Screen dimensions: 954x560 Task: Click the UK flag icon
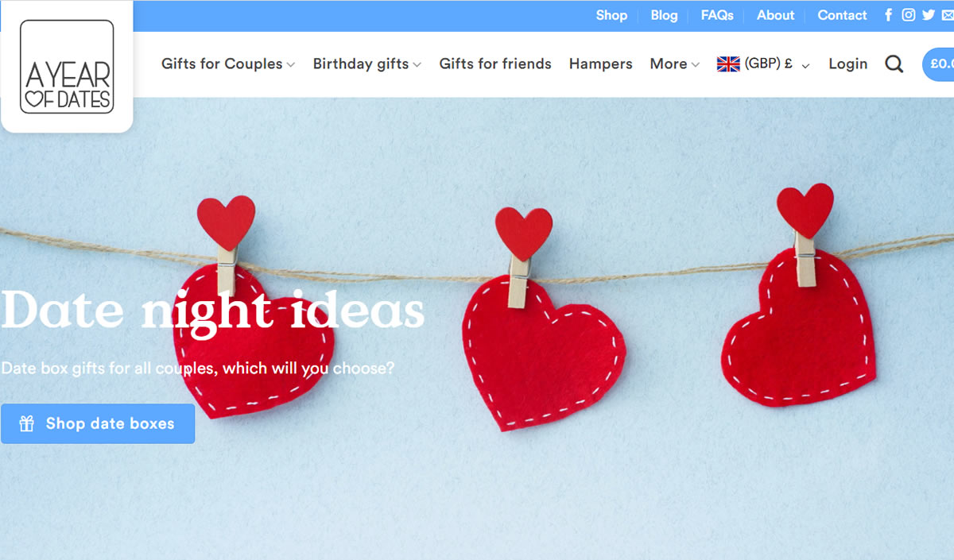point(728,64)
